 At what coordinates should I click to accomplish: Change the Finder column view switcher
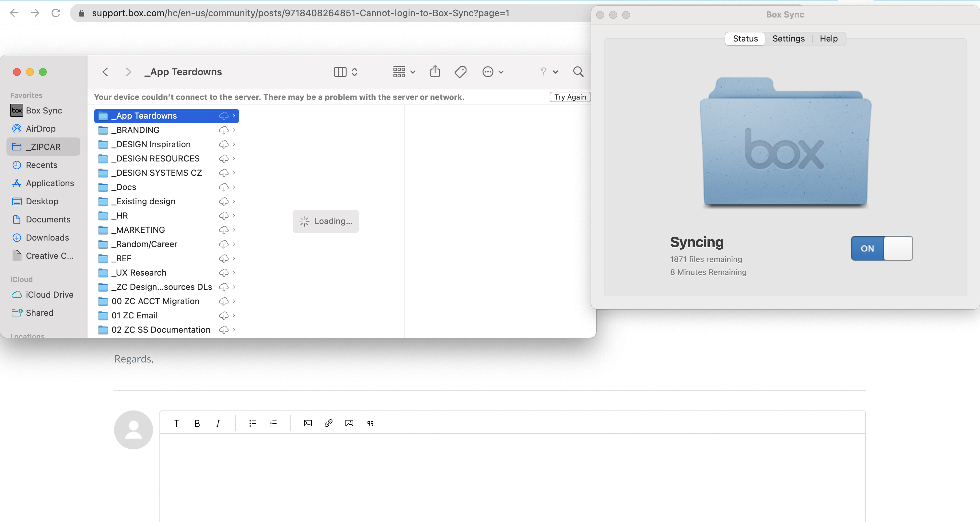(345, 72)
